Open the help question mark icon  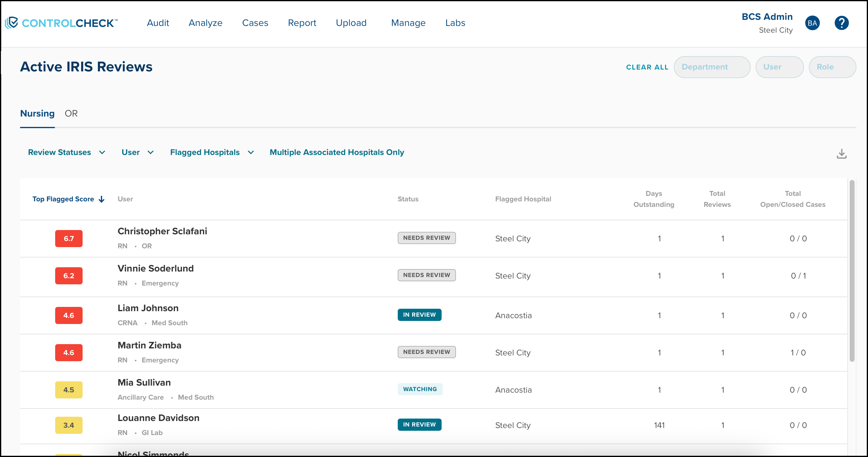click(x=841, y=23)
